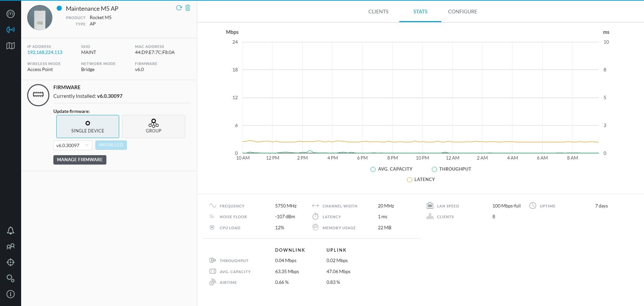
Task: Click the memory usage icon
Action: click(315, 227)
